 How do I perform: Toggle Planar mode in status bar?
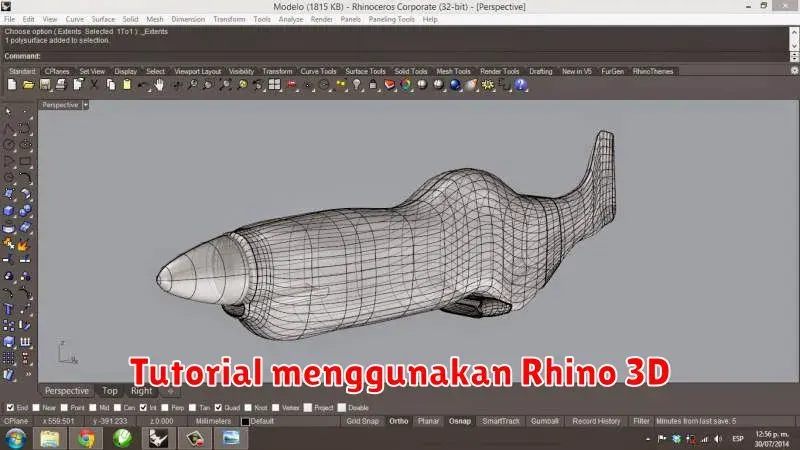point(428,421)
